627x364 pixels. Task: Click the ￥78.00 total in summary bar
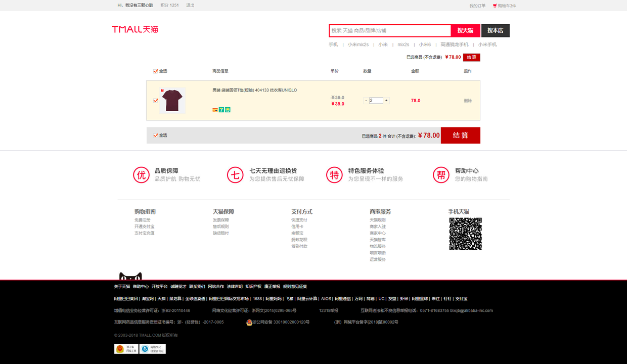coord(429,135)
